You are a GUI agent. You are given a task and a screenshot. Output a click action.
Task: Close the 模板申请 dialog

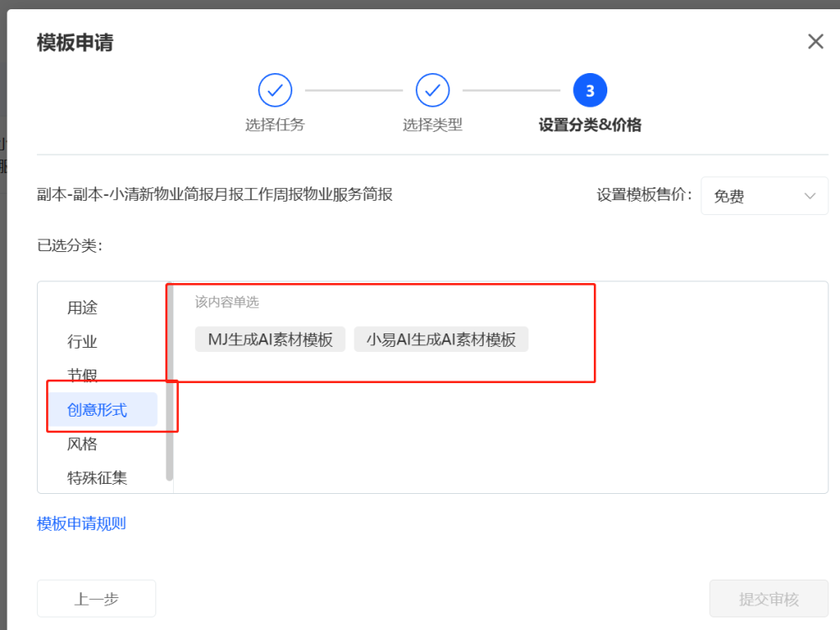pos(815,42)
